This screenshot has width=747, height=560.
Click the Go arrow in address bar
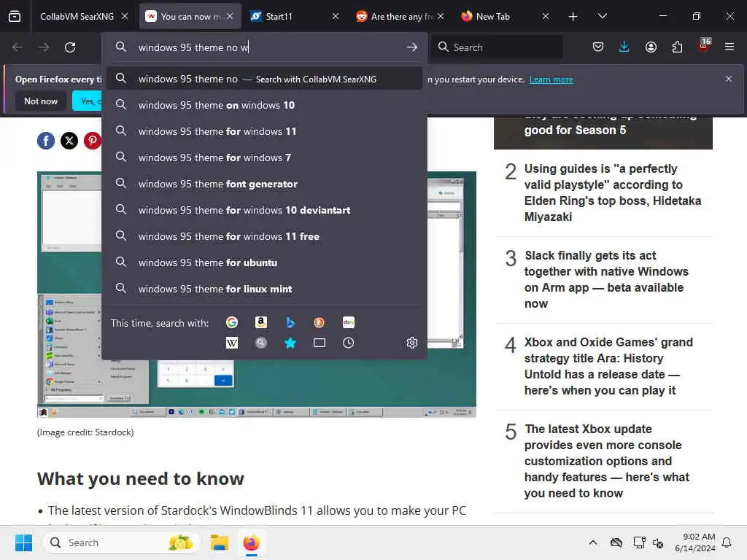(x=412, y=47)
